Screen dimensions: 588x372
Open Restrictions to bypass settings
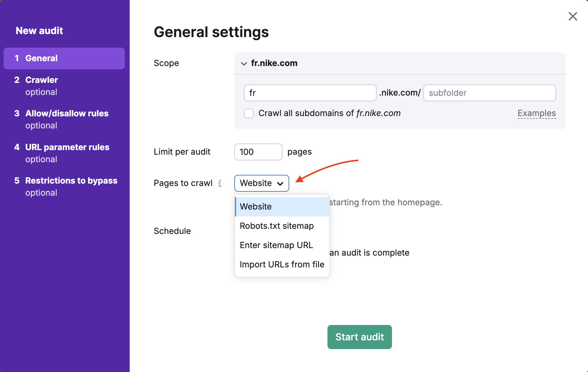coord(71,181)
